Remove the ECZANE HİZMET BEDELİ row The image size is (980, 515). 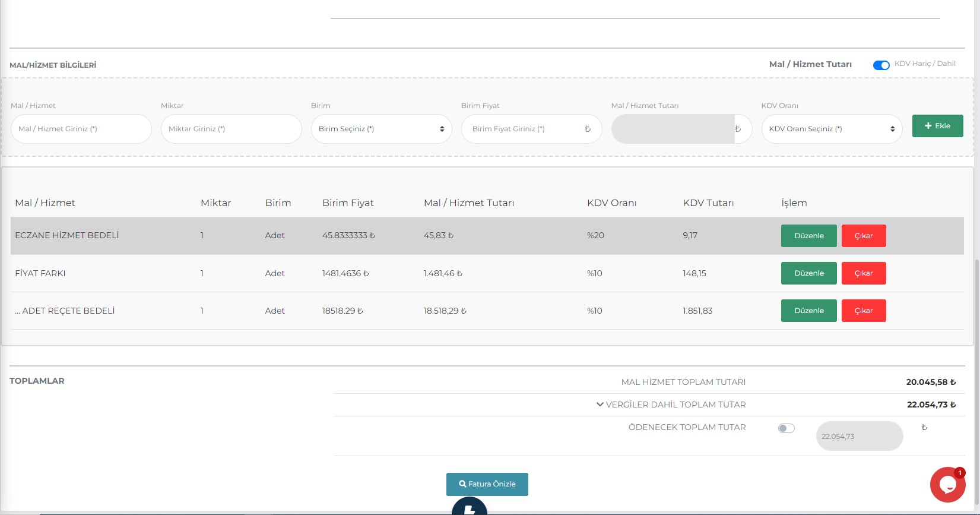point(863,236)
